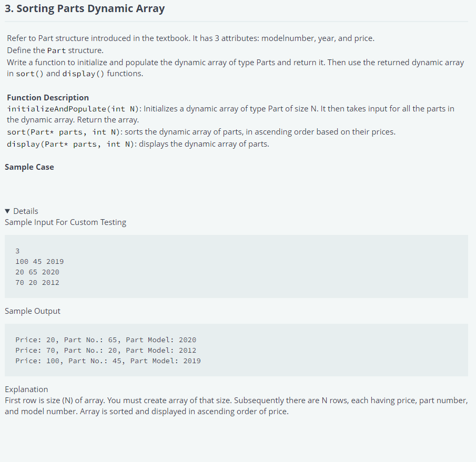Select the Part structure code text
Viewport: 476px width, 462px height.
click(56, 50)
